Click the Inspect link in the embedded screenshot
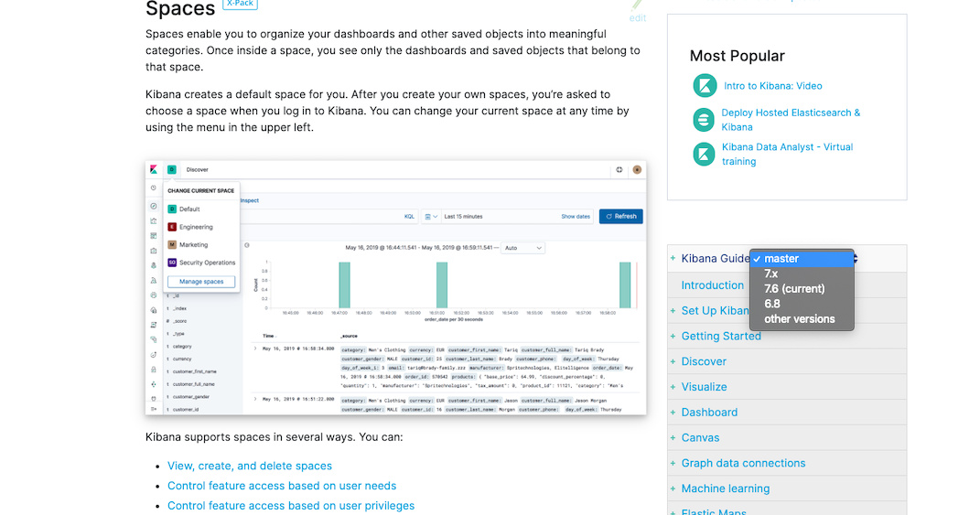Image resolution: width=980 pixels, height=515 pixels. (x=250, y=200)
